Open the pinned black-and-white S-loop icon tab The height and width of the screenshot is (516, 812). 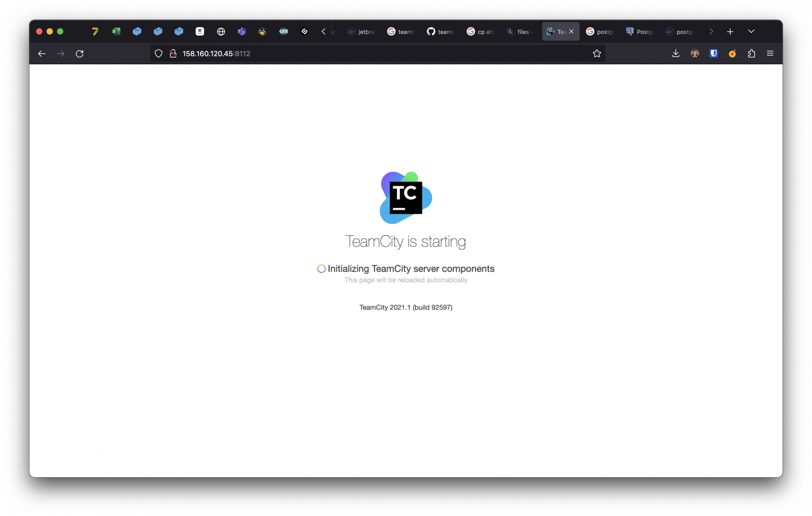(304, 31)
